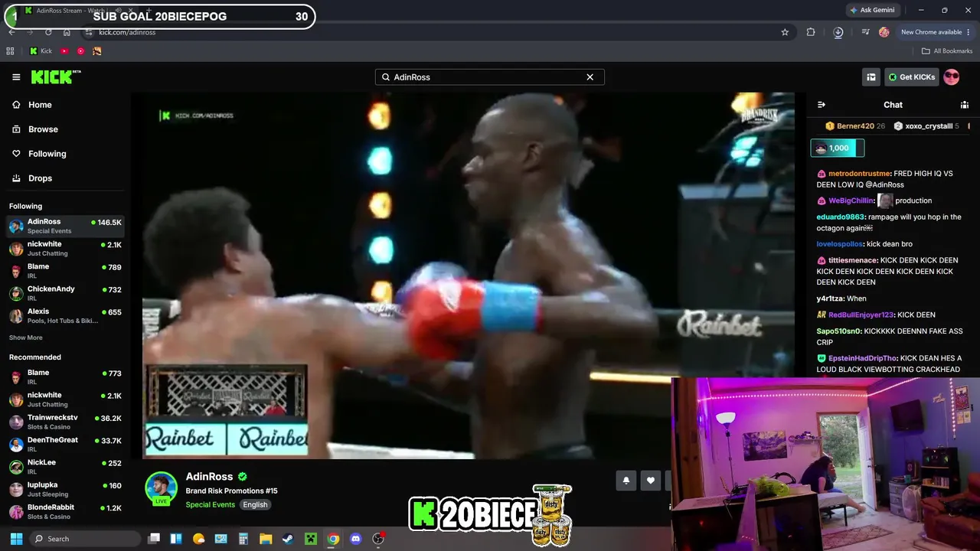The image size is (980, 551).
Task: Click xoxo_crystalll second gifter badge
Action: tap(926, 126)
